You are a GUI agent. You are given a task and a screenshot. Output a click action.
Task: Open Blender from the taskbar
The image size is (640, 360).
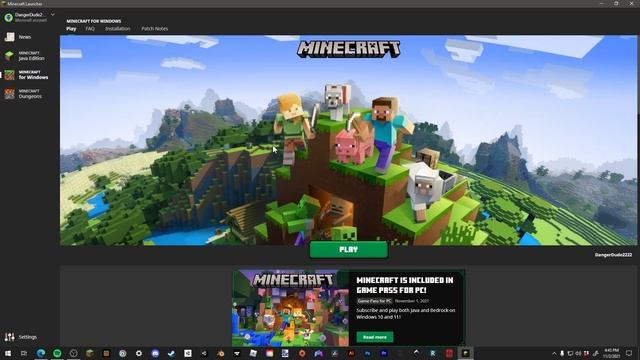(220, 353)
